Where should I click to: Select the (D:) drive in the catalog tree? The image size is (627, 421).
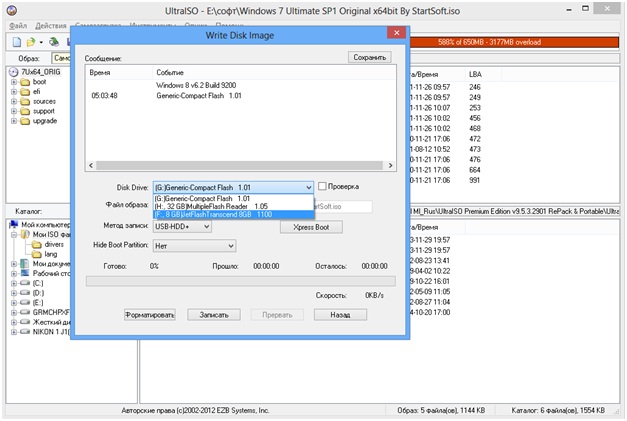(x=38, y=293)
